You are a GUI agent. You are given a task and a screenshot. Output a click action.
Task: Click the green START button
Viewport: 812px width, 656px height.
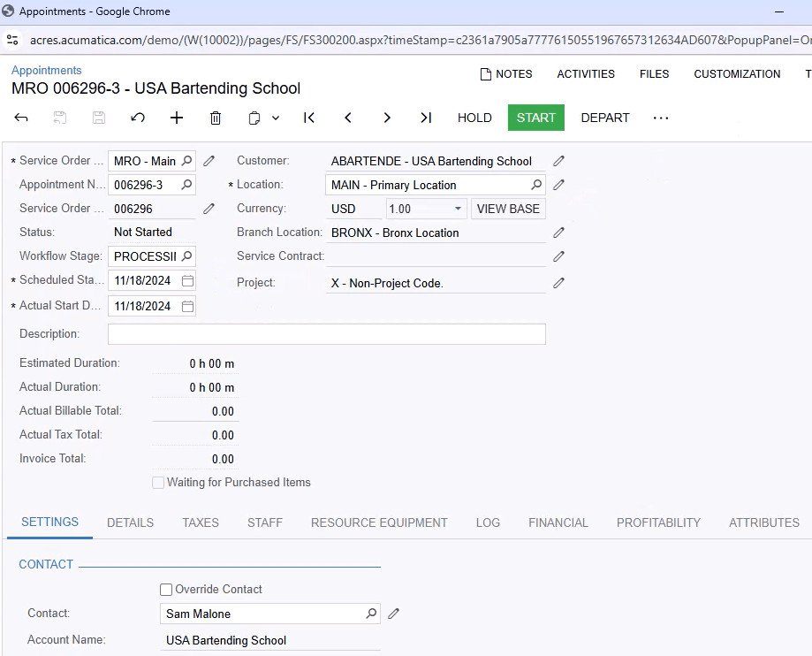pyautogui.click(x=535, y=117)
